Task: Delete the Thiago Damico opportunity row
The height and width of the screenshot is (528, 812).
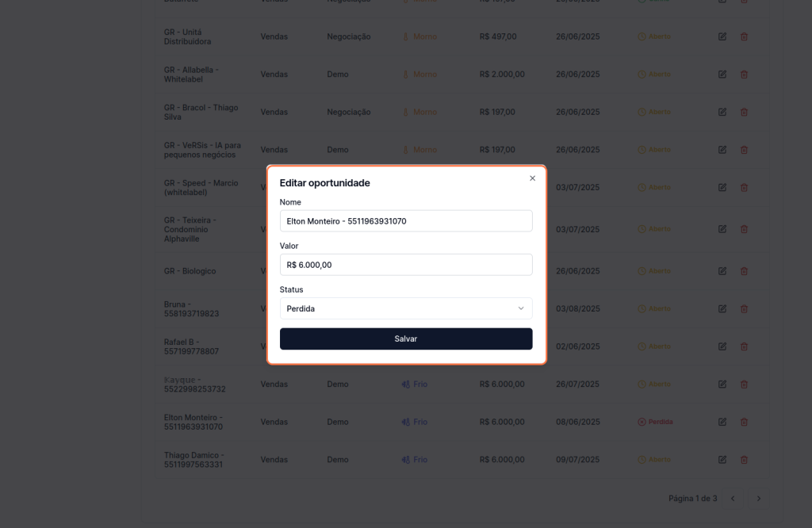Action: [x=744, y=460]
